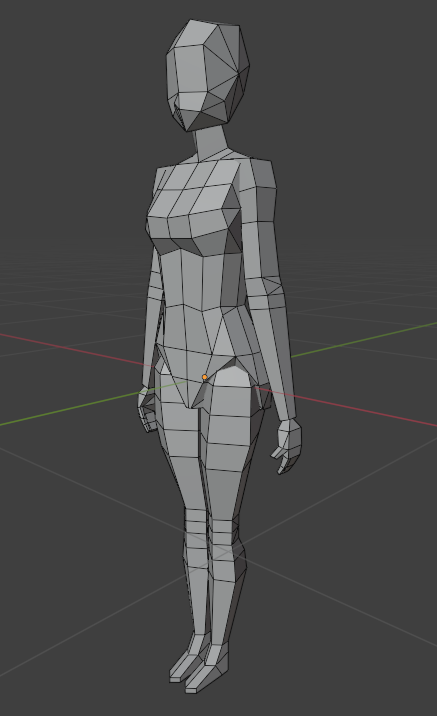Screen dimensions: 437x716
Task: Select the orange highlighted vertex at the crotch
Action: 205,377
